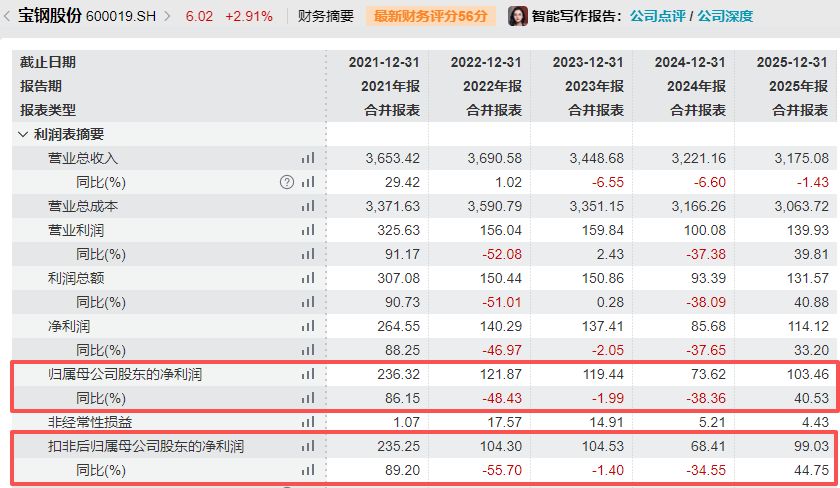This screenshot has height=488, width=840.
Task: Open chart icon for 归属母公司股东的净利润 同比(%) row
Action: coord(308,398)
